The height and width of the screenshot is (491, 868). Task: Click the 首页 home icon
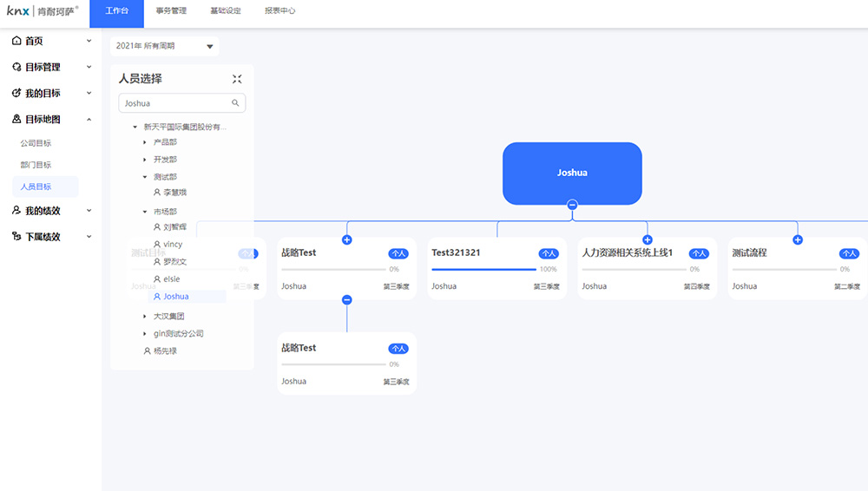[x=16, y=41]
